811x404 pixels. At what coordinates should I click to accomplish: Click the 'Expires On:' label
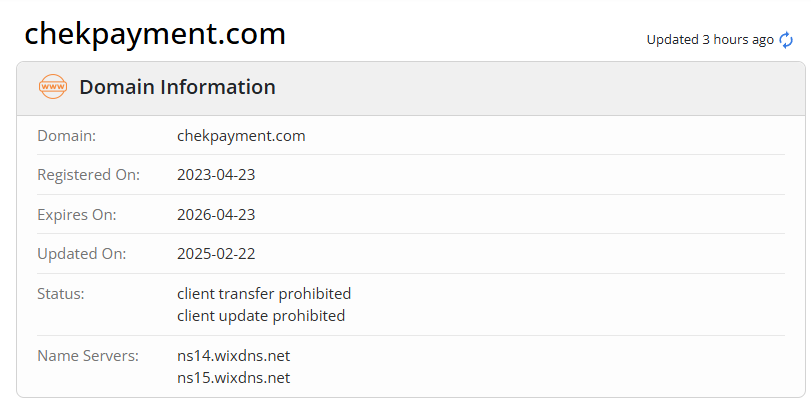point(77,214)
